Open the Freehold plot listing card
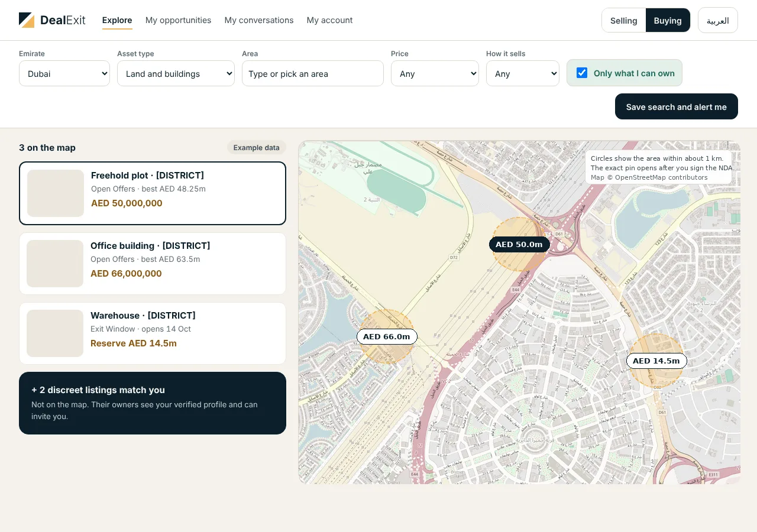Image resolution: width=757 pixels, height=532 pixels. click(x=153, y=193)
